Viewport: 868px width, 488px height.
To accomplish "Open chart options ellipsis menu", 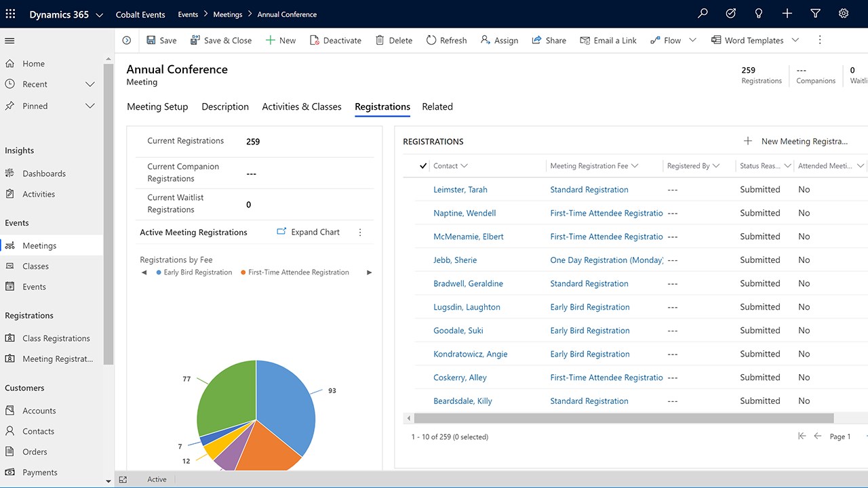I will point(360,232).
